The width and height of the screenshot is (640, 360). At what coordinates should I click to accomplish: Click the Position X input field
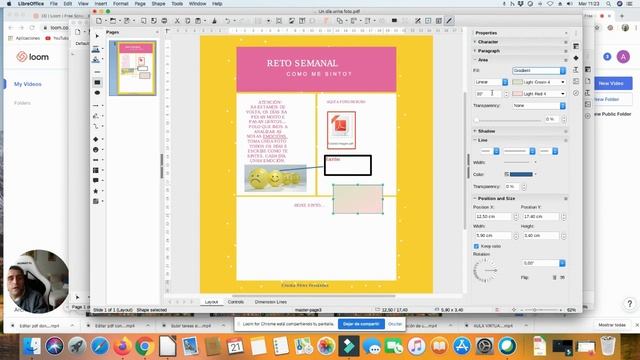tap(493, 217)
